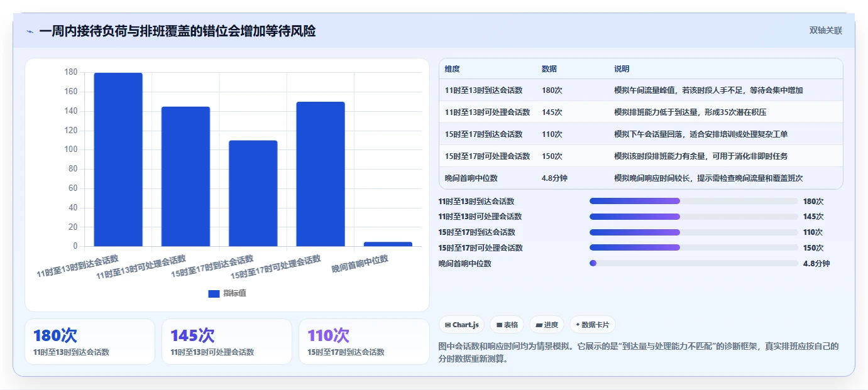868x390 pixels.
Task: Click the 晚间首响中位数 label in the progress list
Action: (465, 264)
